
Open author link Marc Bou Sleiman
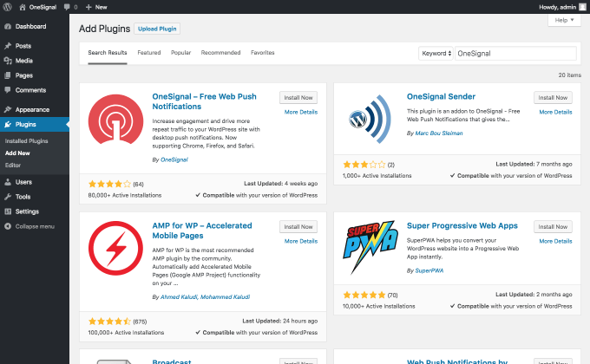(439, 133)
